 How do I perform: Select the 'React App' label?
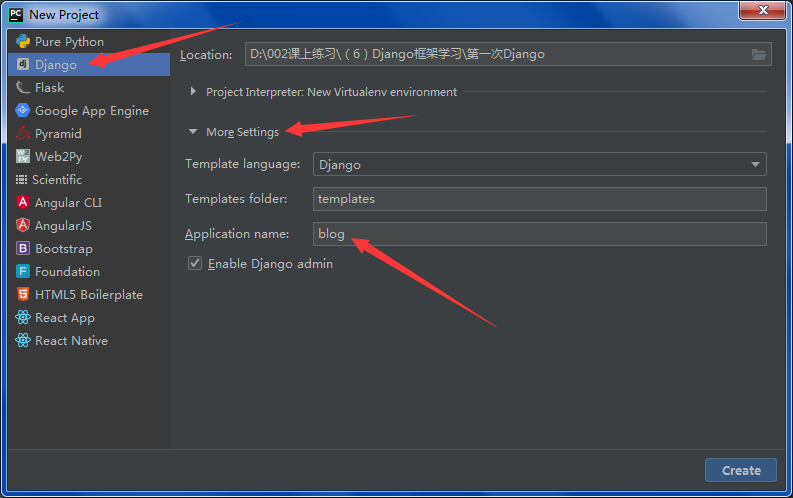tap(65, 318)
